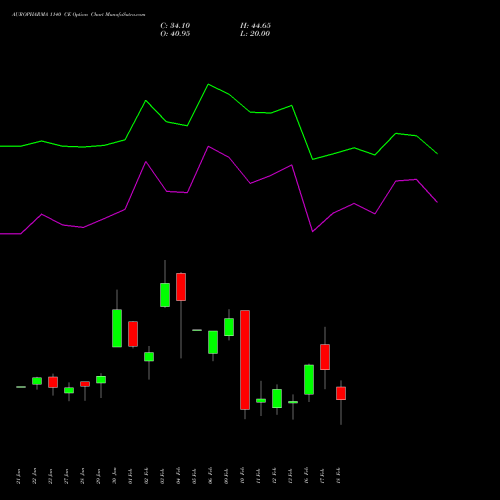Select the green candle above 30 Jan
This screenshot has height=500, width=500.
[117, 328]
